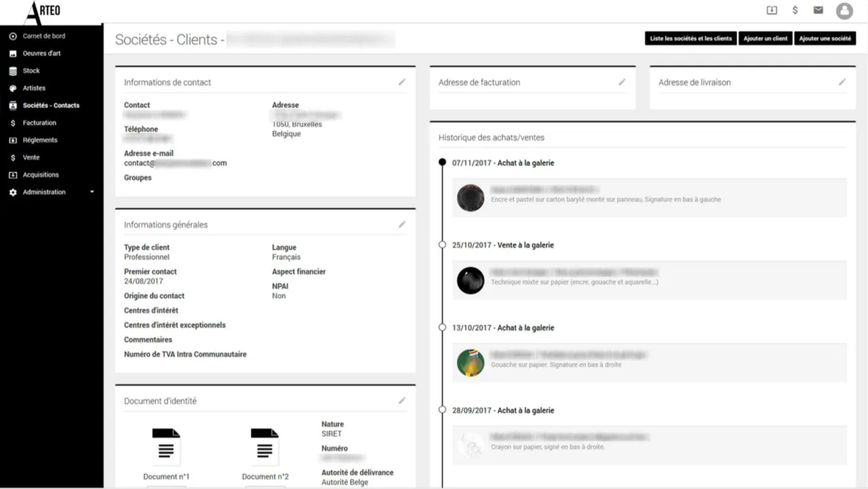Screen dimensions: 868x489
Task: Open Règlements menu item
Action: coord(40,140)
